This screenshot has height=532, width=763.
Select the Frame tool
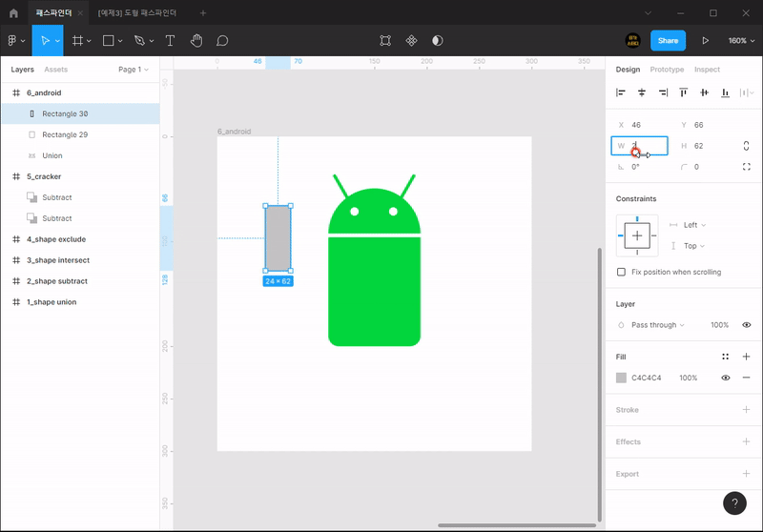point(77,41)
